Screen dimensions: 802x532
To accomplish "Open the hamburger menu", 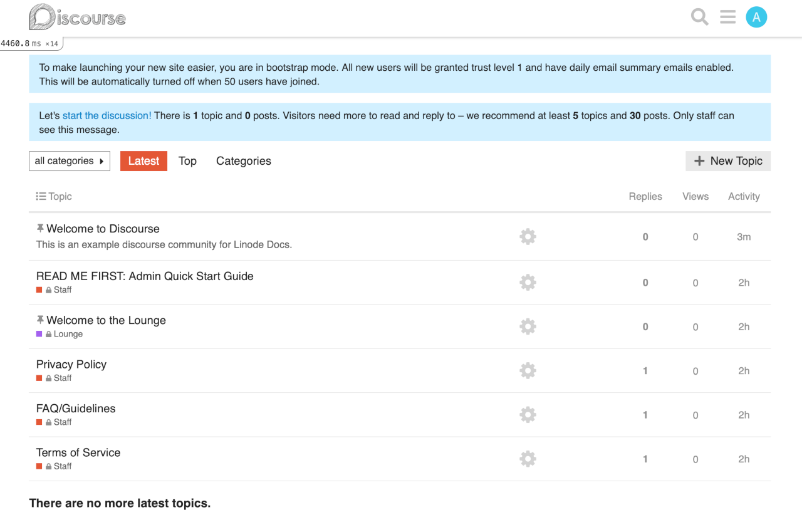I will coord(727,17).
